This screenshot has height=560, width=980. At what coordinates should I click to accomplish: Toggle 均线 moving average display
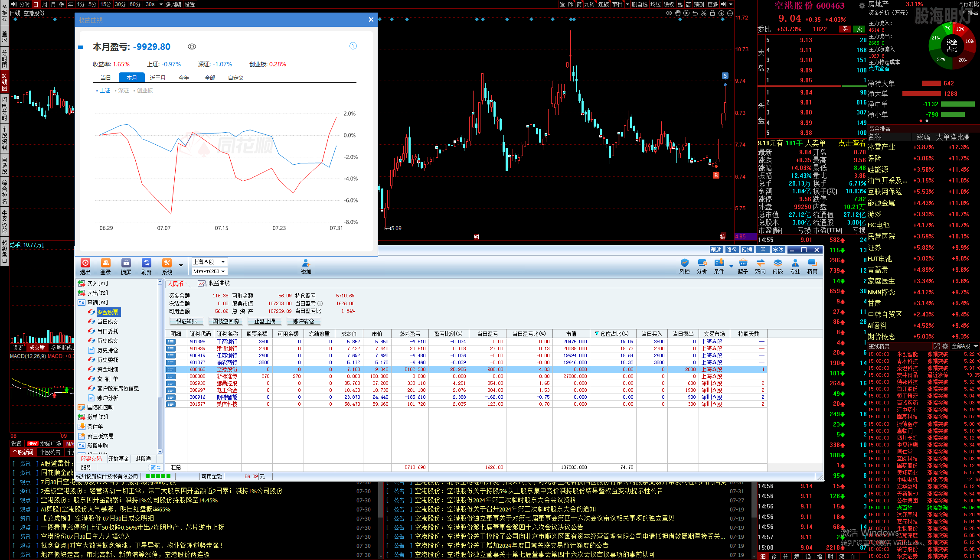[655, 4]
